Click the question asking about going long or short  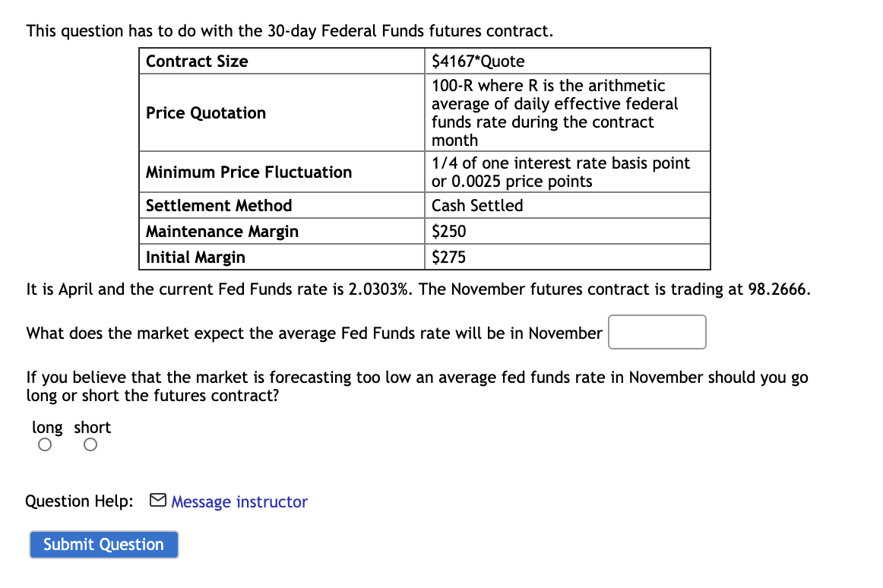tap(418, 386)
